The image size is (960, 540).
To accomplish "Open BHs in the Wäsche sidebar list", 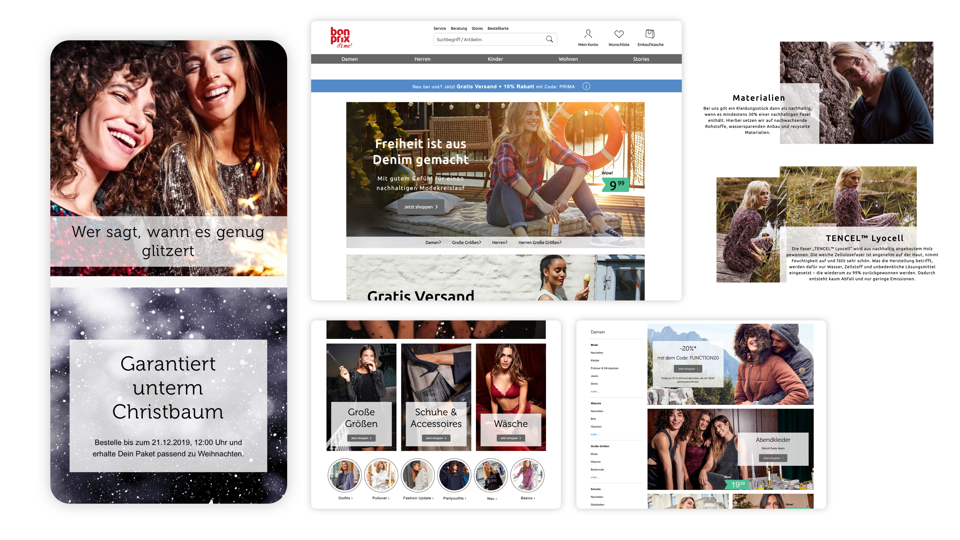I will pos(593,419).
